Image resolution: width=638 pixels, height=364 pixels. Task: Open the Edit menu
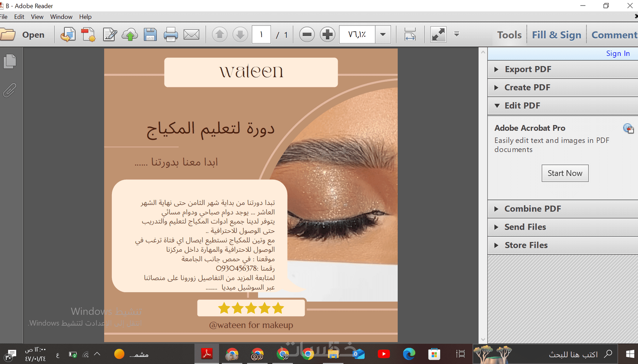pyautogui.click(x=19, y=17)
